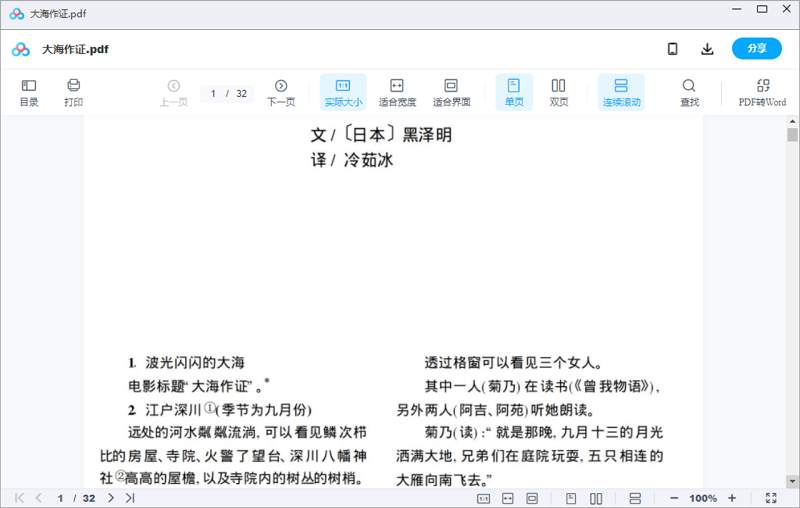The height and width of the screenshot is (508, 800).
Task: Open the 目录 table of contents panel
Action: pyautogui.click(x=29, y=92)
